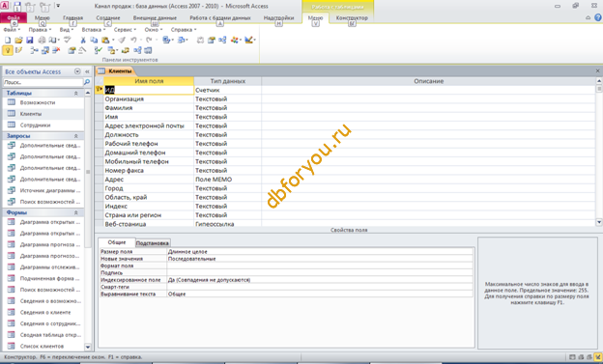Close the Клиенты table with the document X
This screenshot has width=603, height=364.
tap(597, 70)
